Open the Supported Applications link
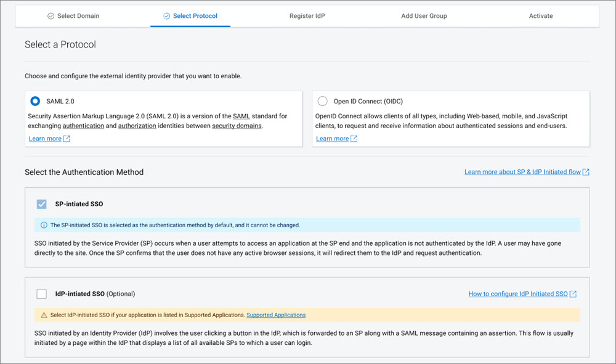This screenshot has width=616, height=364. 275,315
